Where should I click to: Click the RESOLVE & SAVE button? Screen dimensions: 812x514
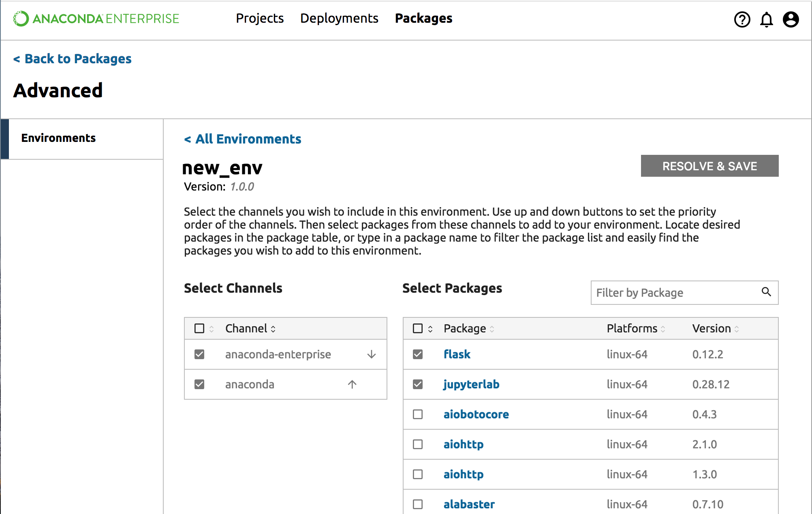click(709, 166)
